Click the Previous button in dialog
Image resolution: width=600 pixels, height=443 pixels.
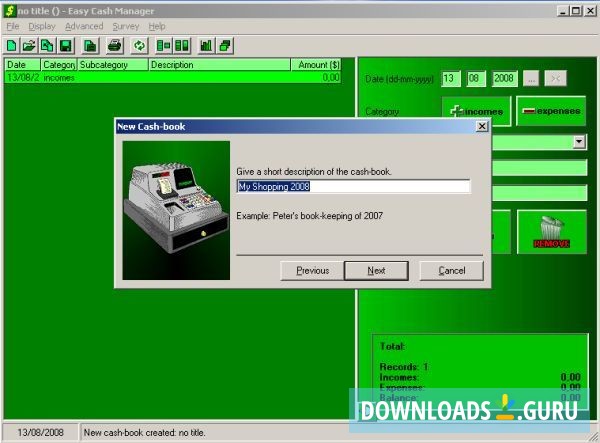click(312, 270)
